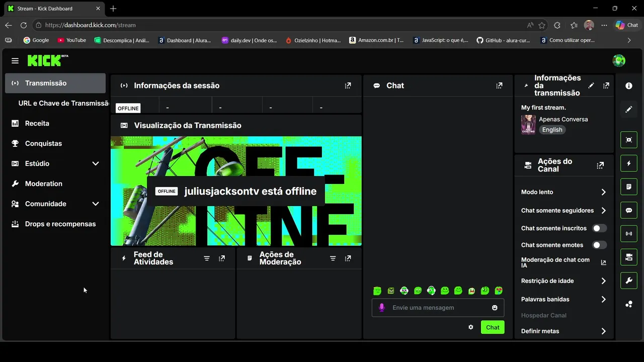
Task: Toggle the moderation actions note icon in right rail
Action: [629, 187]
